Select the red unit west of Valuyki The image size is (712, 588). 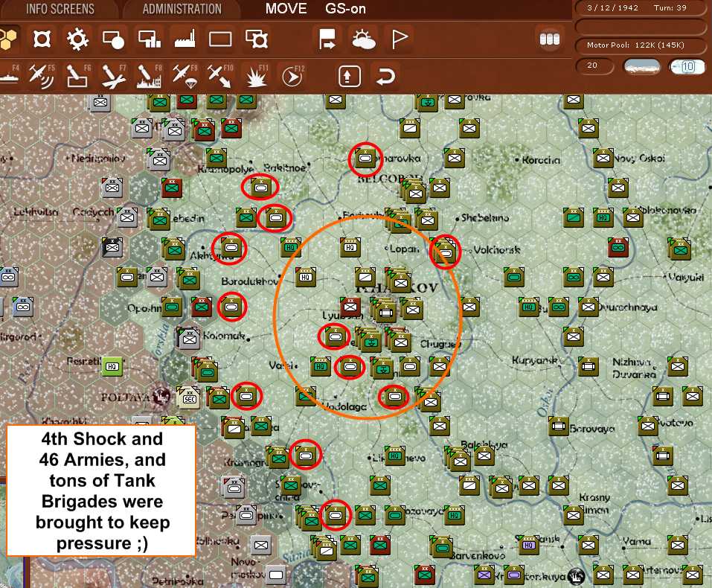coord(618,247)
